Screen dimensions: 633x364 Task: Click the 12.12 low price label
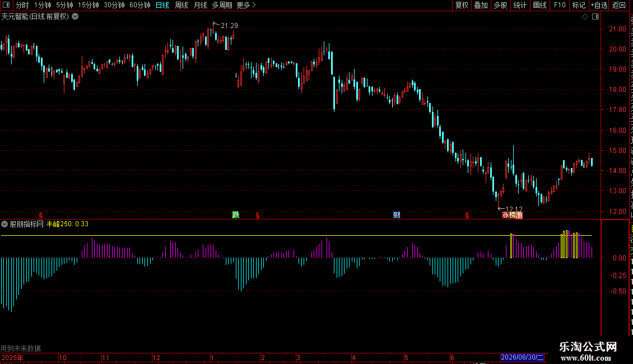(x=514, y=209)
